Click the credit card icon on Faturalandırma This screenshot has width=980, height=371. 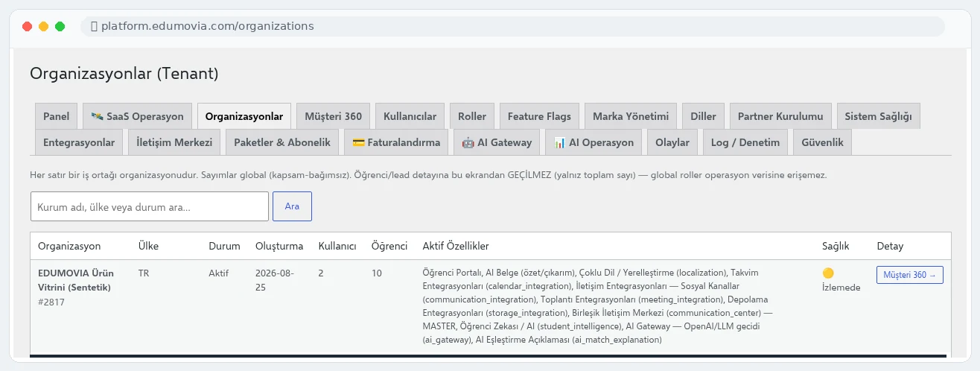(x=358, y=142)
